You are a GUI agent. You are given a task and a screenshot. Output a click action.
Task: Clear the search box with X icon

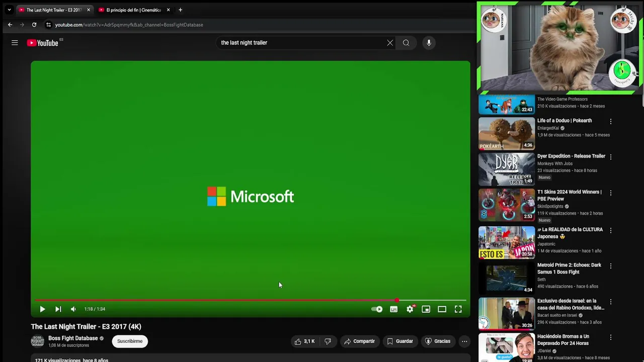point(390,43)
